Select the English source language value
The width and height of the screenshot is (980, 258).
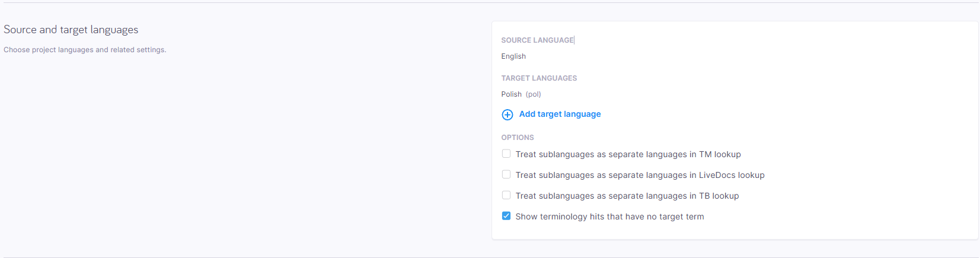click(513, 56)
